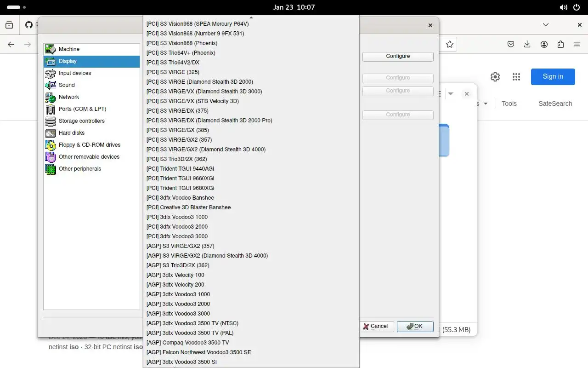The height and width of the screenshot is (368, 588).
Task: Open the Machine settings category icon
Action: 51,49
